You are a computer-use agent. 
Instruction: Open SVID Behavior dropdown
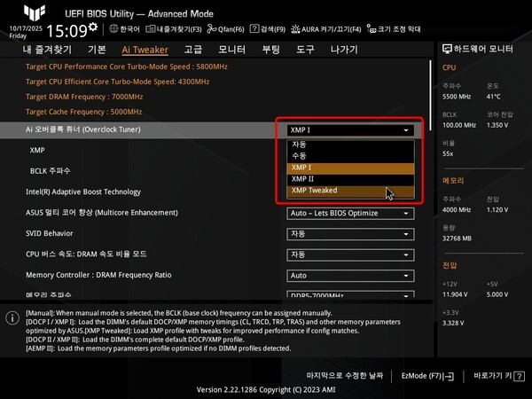tap(350, 234)
